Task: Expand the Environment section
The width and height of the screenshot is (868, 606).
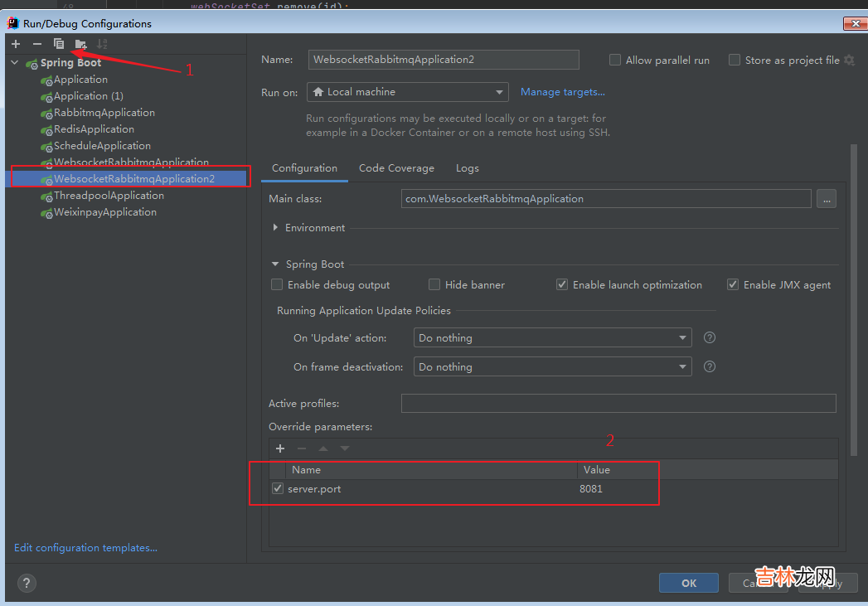Action: click(x=276, y=228)
